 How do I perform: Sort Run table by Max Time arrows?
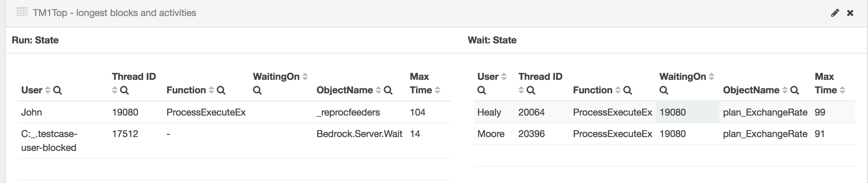pos(437,90)
